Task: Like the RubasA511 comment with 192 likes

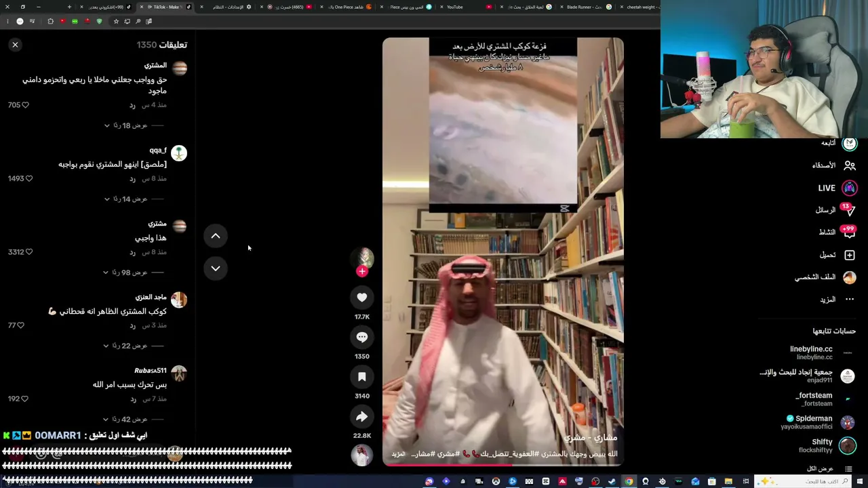Action: click(x=24, y=399)
